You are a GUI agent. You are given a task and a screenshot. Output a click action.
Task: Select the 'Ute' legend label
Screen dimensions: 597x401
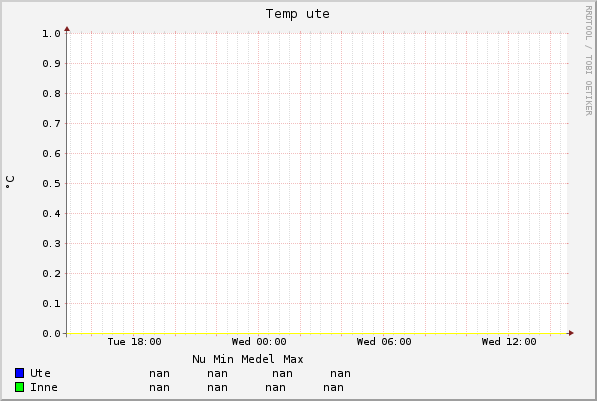point(40,373)
